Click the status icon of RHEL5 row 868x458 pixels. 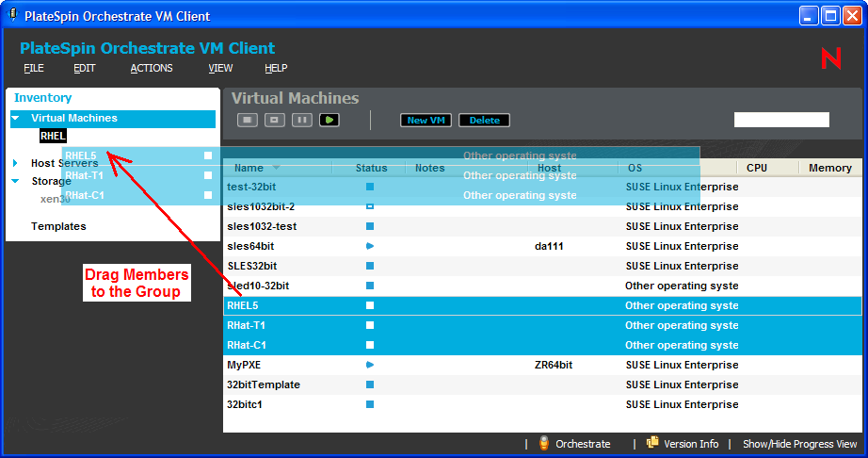[x=370, y=305]
